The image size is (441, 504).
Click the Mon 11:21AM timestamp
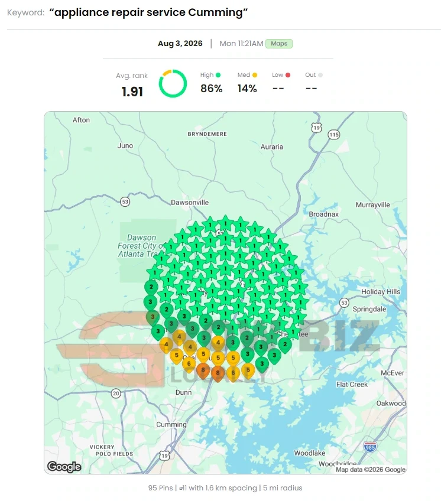click(x=241, y=43)
